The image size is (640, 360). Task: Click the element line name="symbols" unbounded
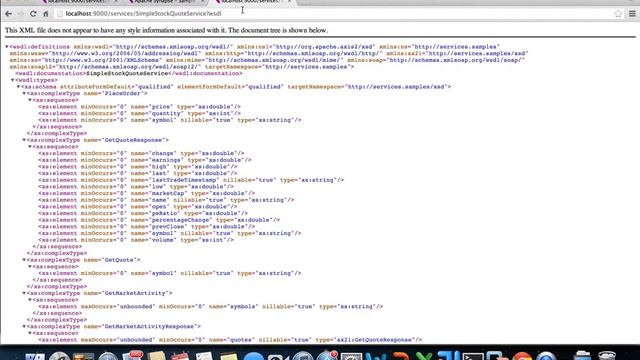(x=211, y=307)
